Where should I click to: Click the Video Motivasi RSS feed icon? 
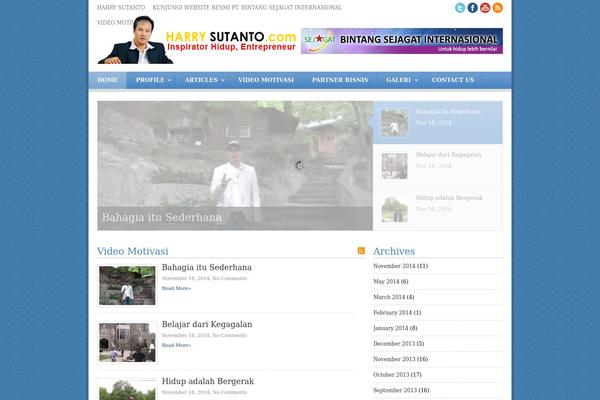click(361, 251)
